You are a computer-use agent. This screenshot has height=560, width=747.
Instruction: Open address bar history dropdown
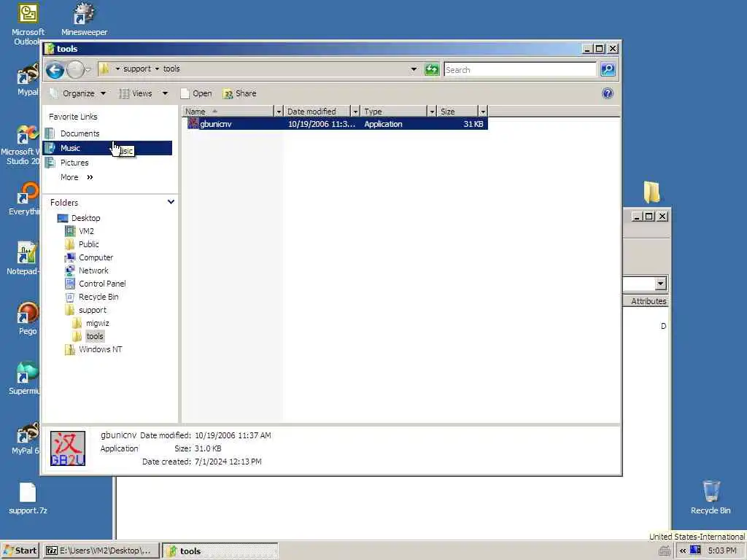[x=414, y=69]
